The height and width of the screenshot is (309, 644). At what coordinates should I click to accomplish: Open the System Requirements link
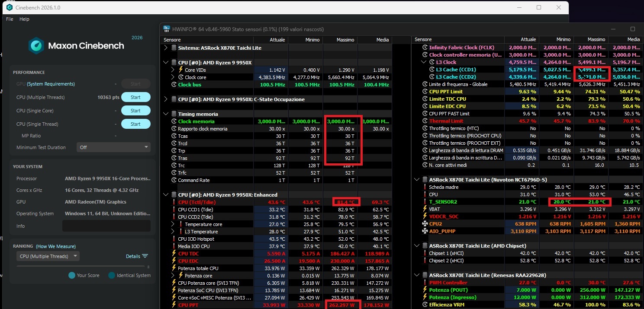51,84
